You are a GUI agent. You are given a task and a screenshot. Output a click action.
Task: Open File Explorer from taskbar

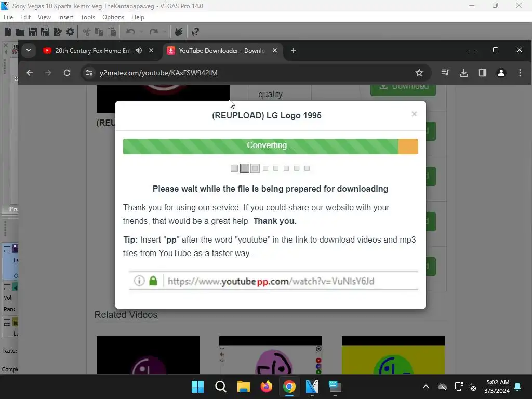pyautogui.click(x=243, y=387)
